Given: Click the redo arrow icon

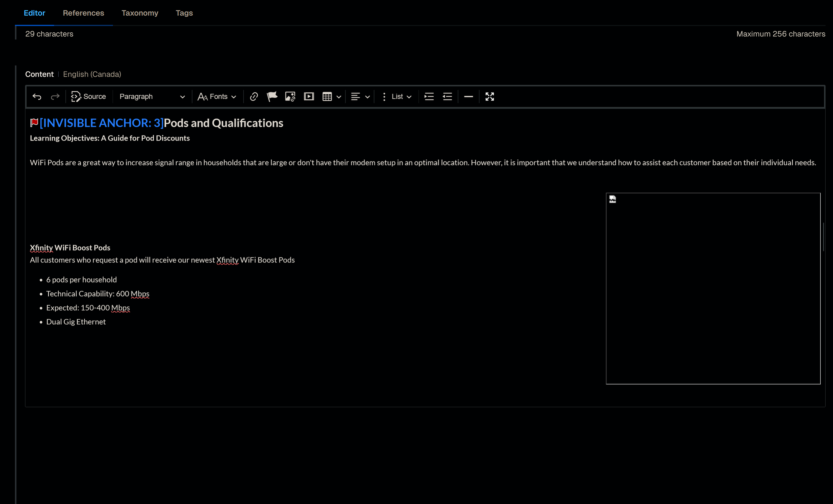Looking at the screenshot, I should pos(55,97).
